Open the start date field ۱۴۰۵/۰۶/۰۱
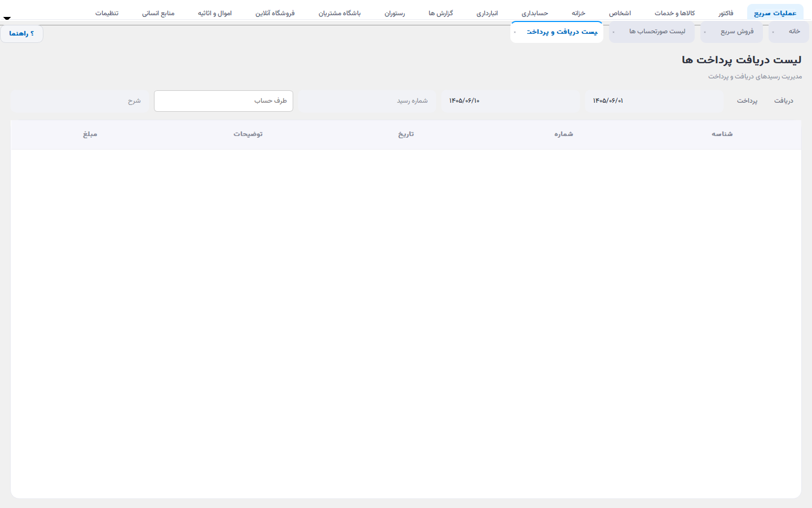The width and height of the screenshot is (812, 508). point(654,101)
